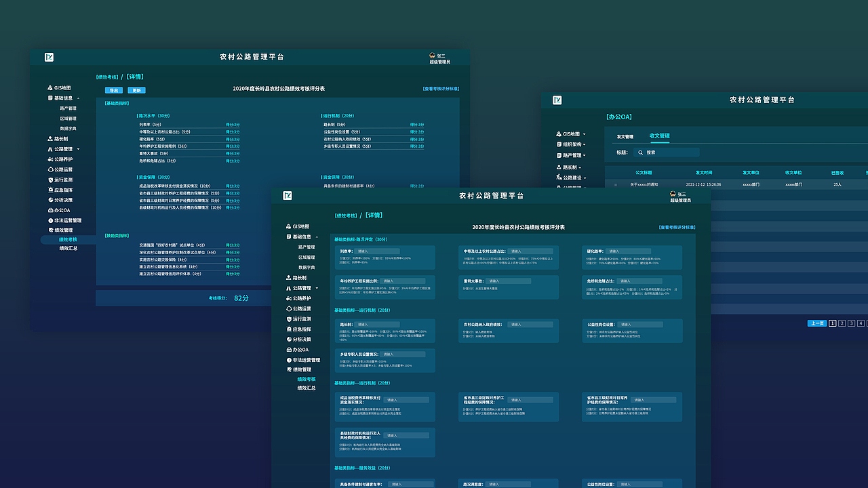This screenshot has width=868, height=488.
Task: Open 查看考核评分标准 link in front window
Action: [677, 228]
